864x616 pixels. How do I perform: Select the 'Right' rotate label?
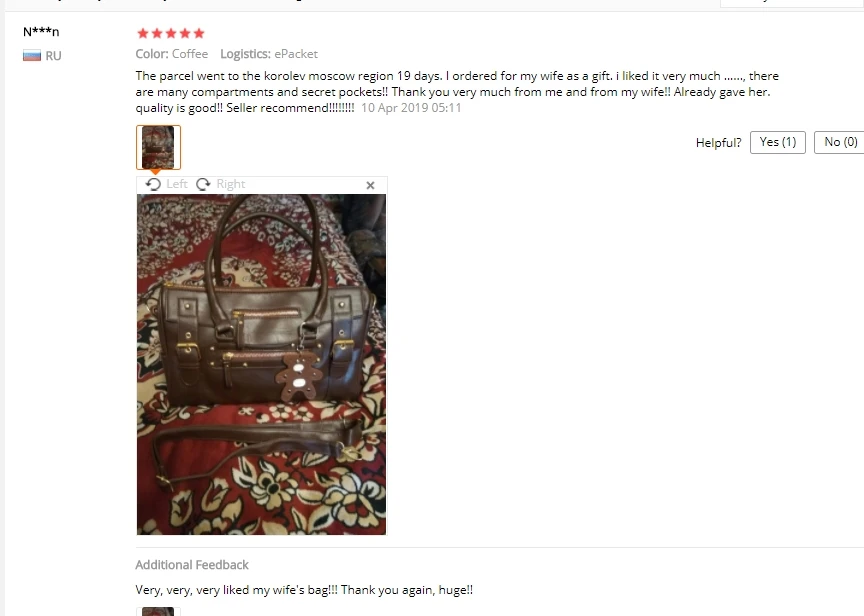click(x=231, y=184)
